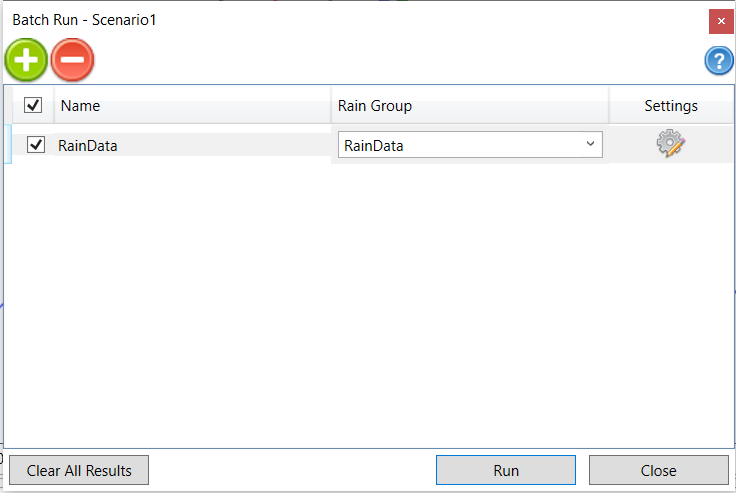Click the Rain Group dropdown chevron arrow
This screenshot has height=493, width=736.
pos(589,145)
